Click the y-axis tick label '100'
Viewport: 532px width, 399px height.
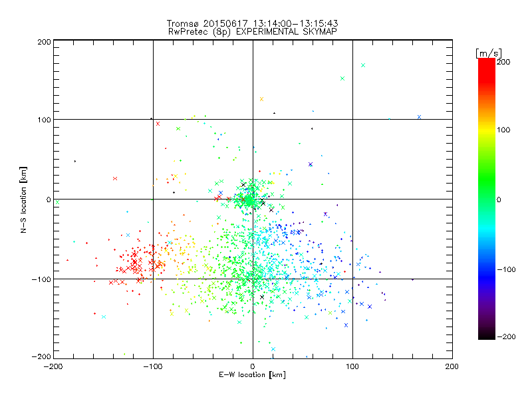point(44,120)
